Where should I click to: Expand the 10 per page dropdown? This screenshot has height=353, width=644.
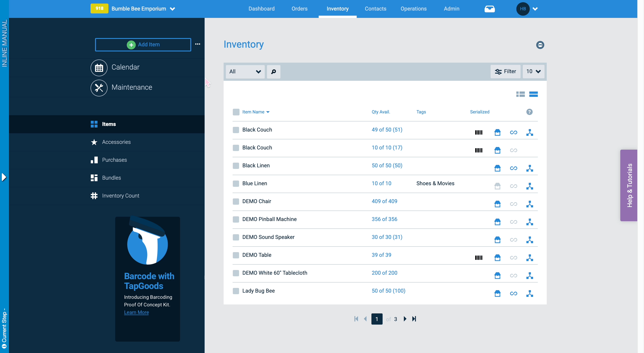533,72
